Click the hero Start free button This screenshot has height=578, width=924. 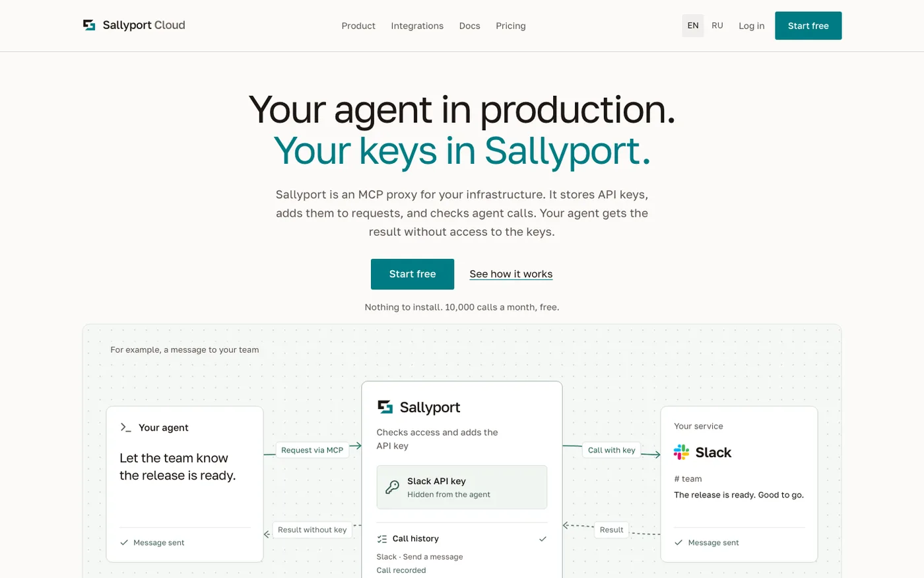click(412, 274)
